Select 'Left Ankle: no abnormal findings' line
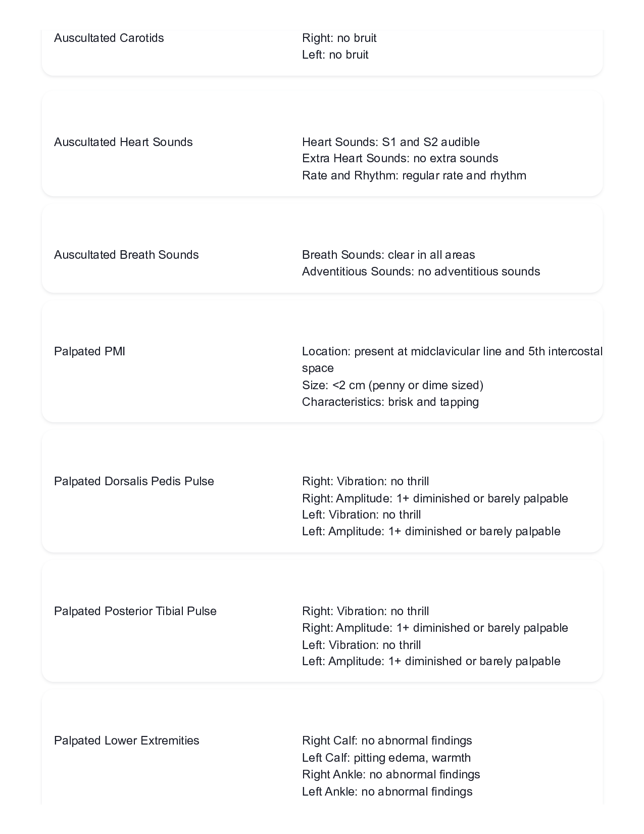The width and height of the screenshot is (644, 834). [x=387, y=792]
